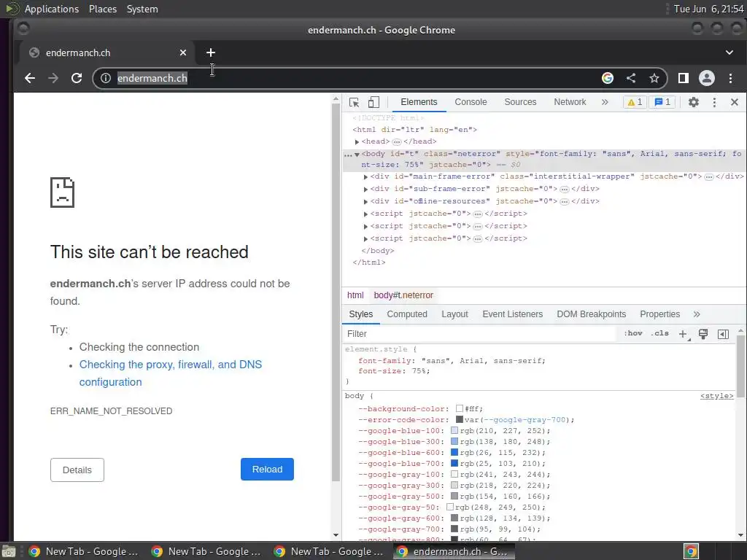Click the Details button
This screenshot has height=560, width=747.
77,470
